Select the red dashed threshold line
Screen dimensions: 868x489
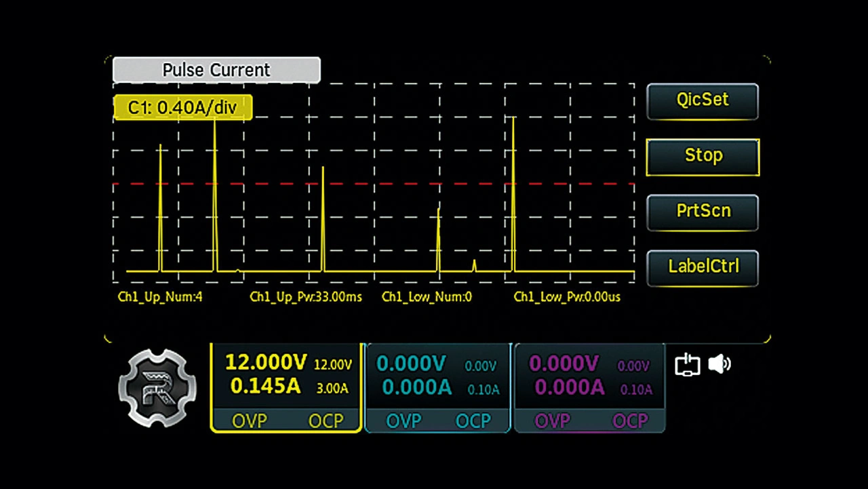pos(380,184)
